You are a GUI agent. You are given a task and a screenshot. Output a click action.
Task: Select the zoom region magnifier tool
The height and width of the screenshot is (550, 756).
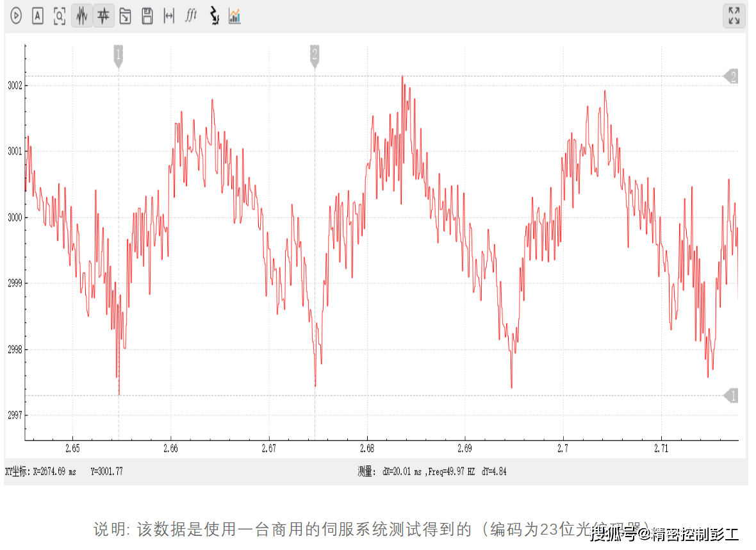pos(60,16)
